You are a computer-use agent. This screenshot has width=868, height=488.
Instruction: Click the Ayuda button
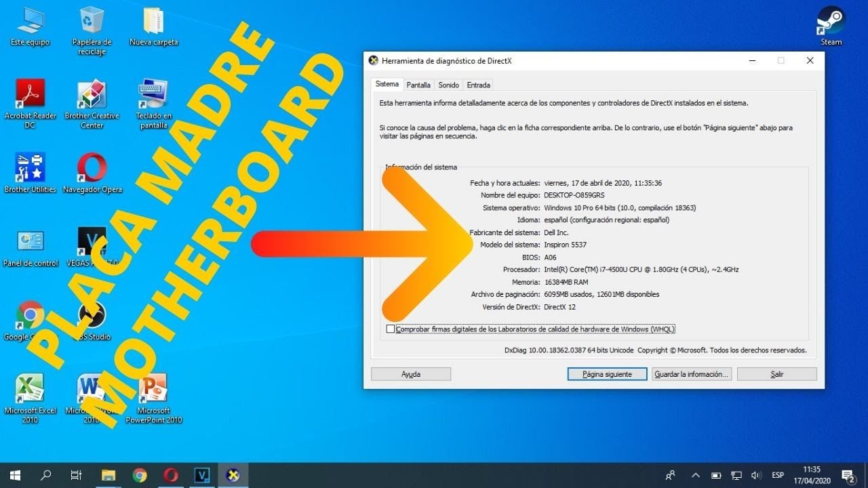click(411, 374)
